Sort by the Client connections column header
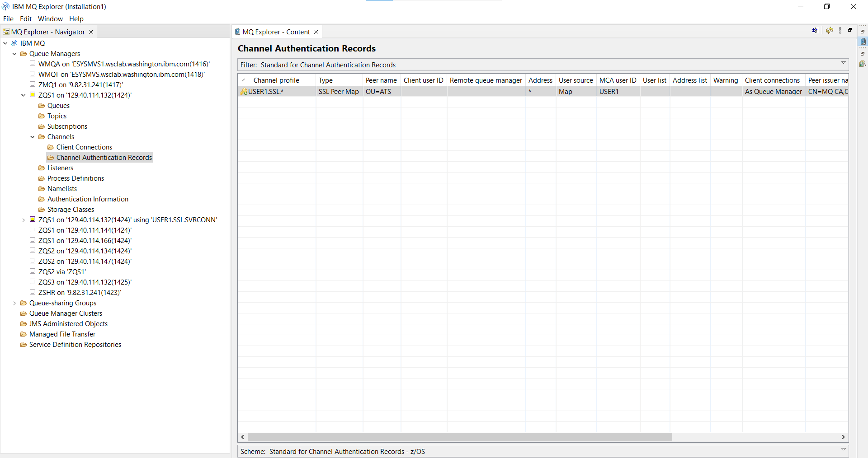This screenshot has height=458, width=868. [x=773, y=80]
